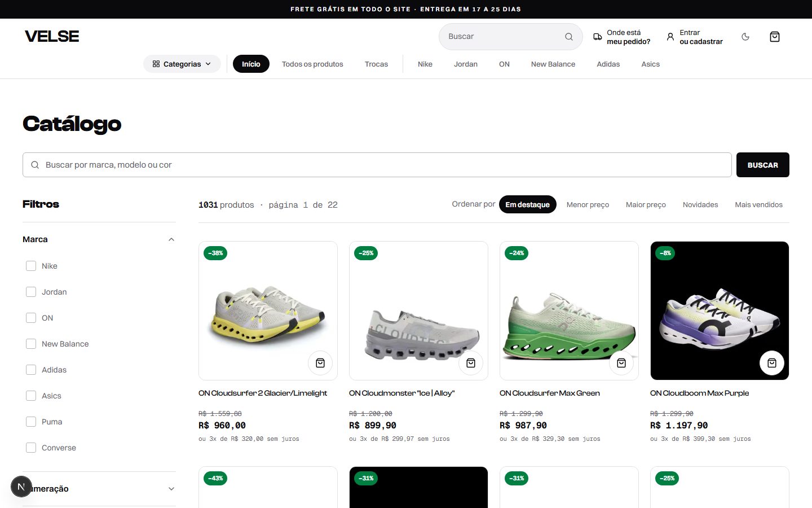The image size is (812, 508).
Task: Sort by Menor preço
Action: point(588,204)
